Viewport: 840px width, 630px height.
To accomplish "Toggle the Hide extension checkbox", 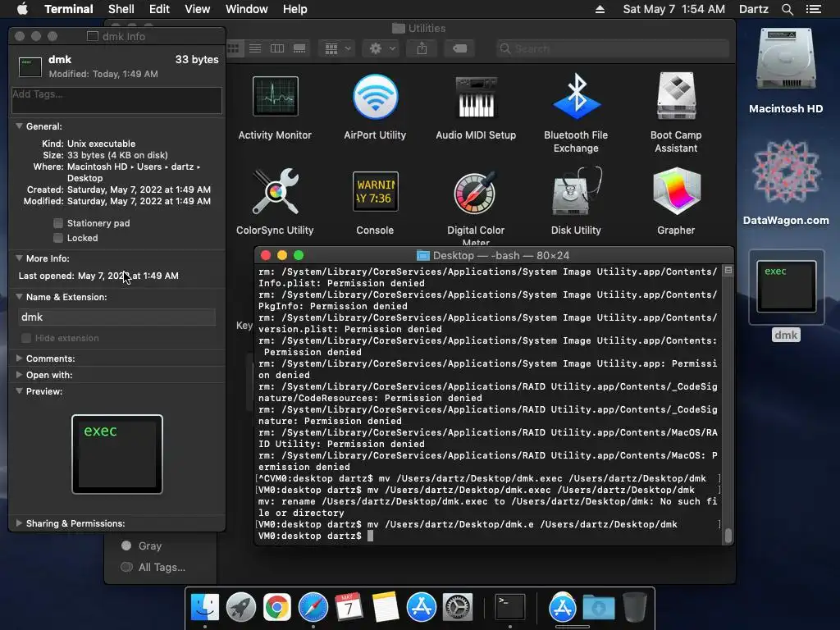I will pos(25,338).
